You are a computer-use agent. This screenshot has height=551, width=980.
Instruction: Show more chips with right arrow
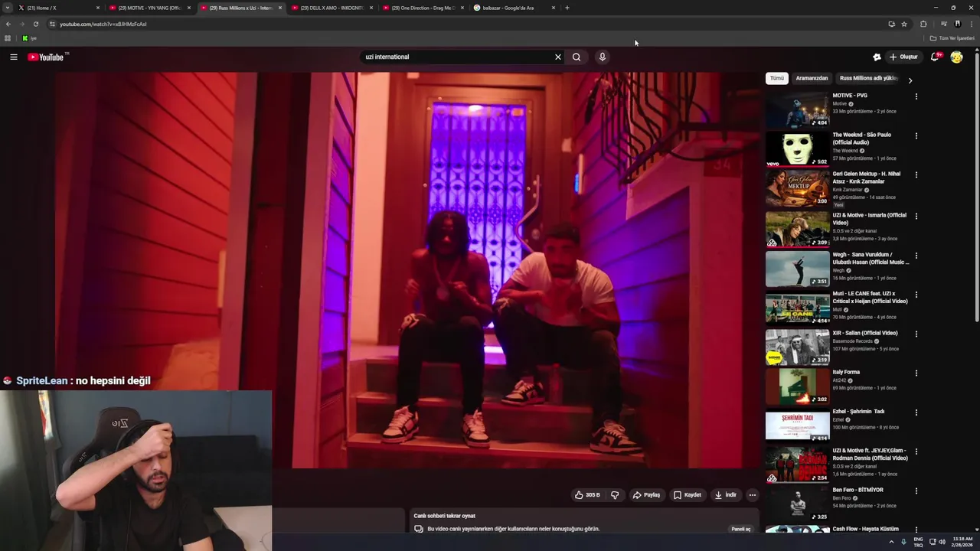pyautogui.click(x=910, y=80)
